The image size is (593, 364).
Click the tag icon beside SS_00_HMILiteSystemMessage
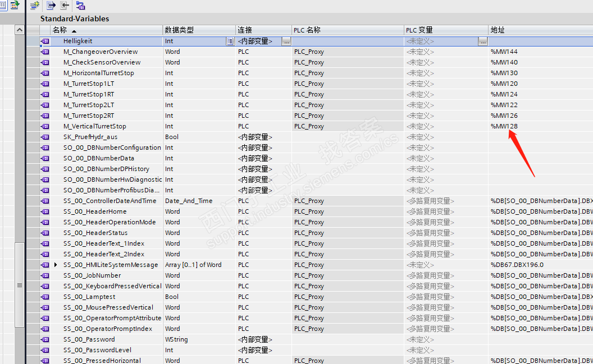pyautogui.click(x=45, y=265)
